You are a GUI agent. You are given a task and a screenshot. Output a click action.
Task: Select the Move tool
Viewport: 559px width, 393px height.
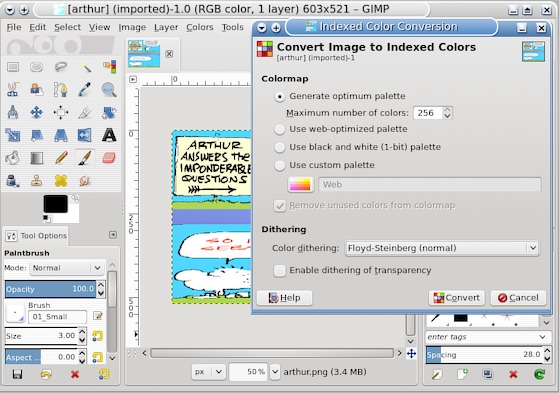click(x=36, y=112)
